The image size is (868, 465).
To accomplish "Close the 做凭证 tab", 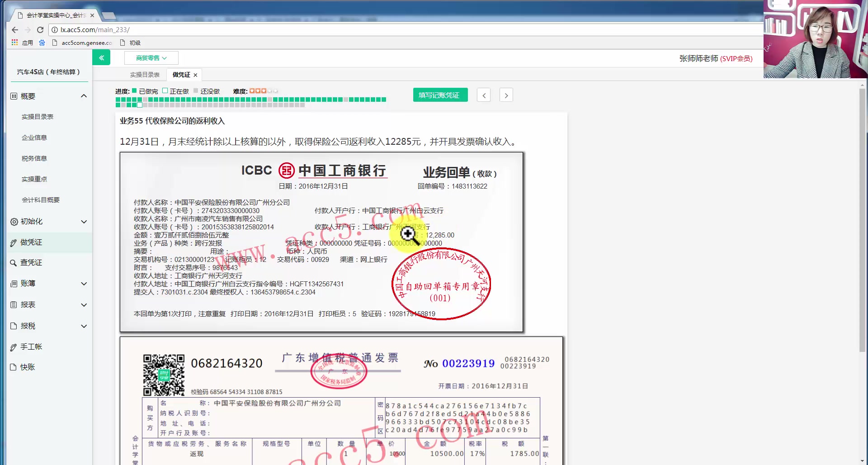I will 195,75.
